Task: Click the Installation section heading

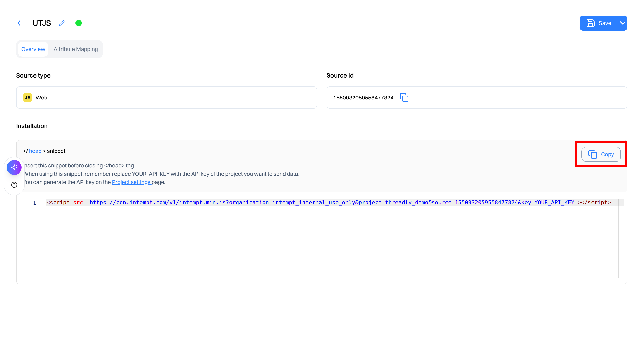Action: pos(32,126)
